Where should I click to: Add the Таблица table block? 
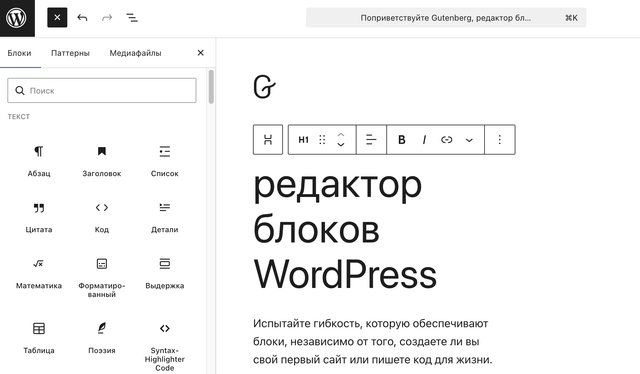pos(39,338)
